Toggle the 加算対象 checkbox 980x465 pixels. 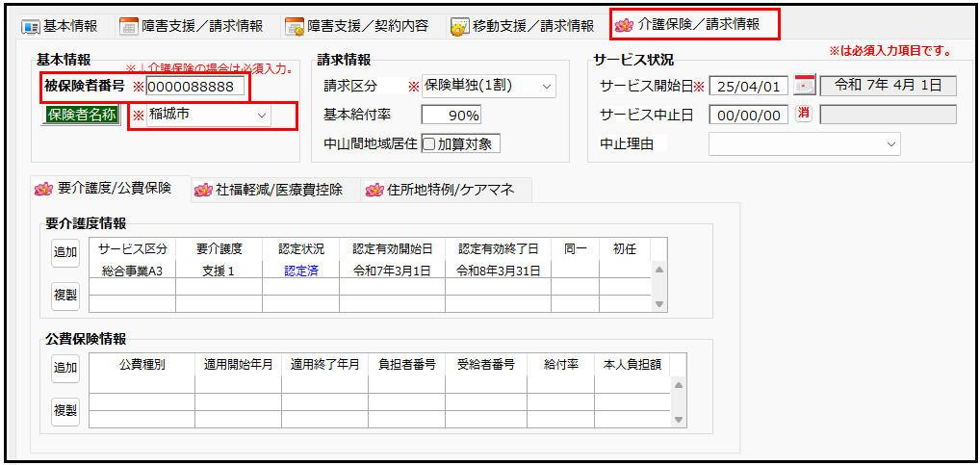coord(428,144)
